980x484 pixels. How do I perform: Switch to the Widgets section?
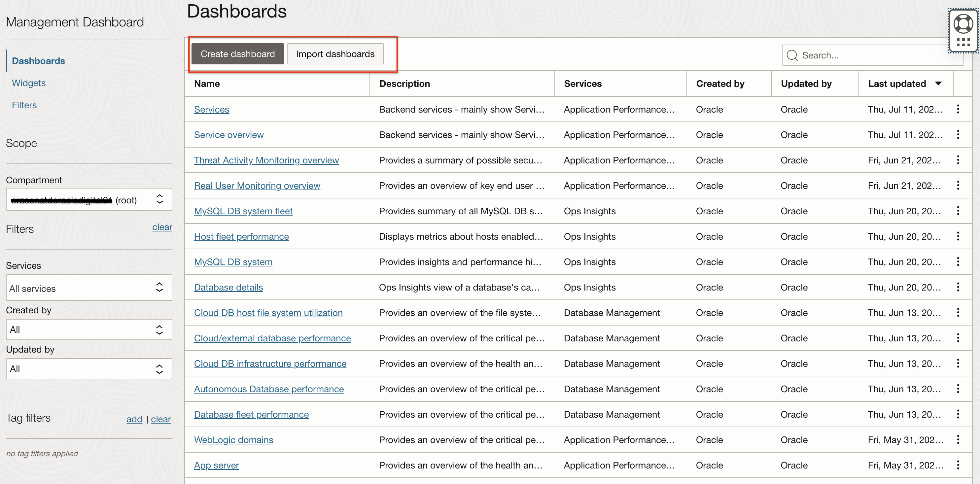coord(28,83)
